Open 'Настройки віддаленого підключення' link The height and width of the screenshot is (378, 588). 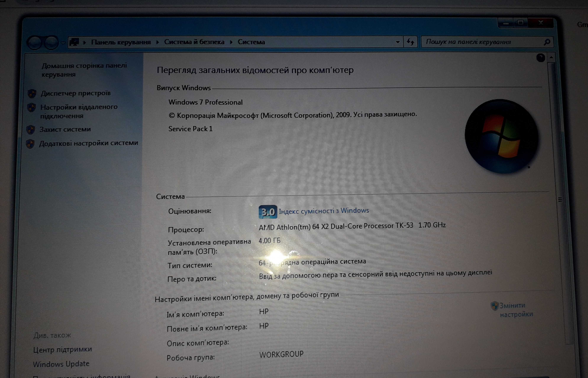point(79,111)
